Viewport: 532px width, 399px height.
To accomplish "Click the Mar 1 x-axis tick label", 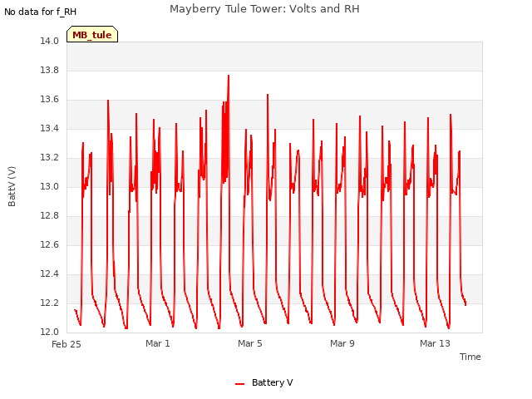I will click(158, 343).
